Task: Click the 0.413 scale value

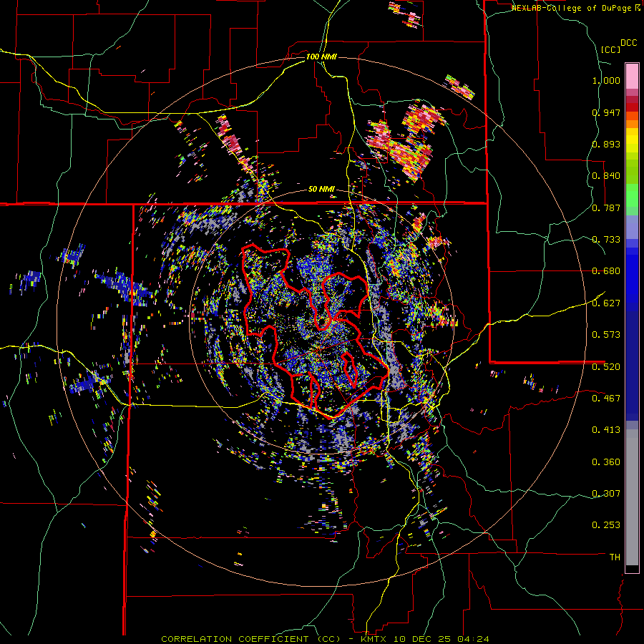Action: click(x=606, y=430)
